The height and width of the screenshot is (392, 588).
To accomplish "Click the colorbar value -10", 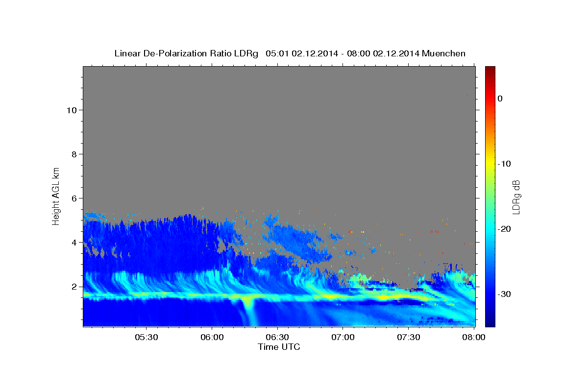I will coord(505,164).
